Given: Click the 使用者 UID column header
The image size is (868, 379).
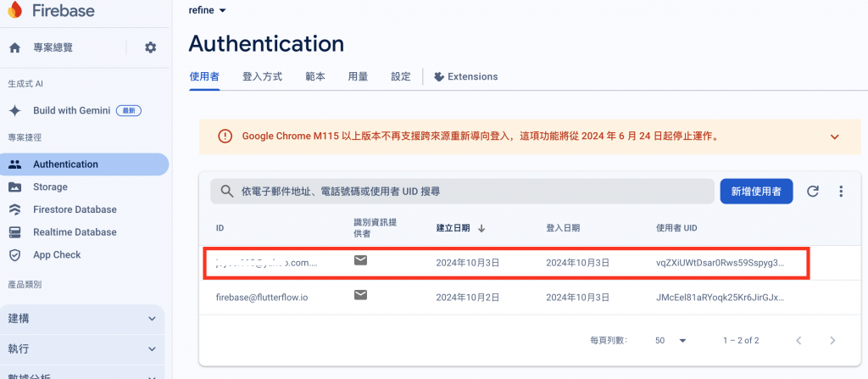Looking at the screenshot, I should (x=676, y=228).
